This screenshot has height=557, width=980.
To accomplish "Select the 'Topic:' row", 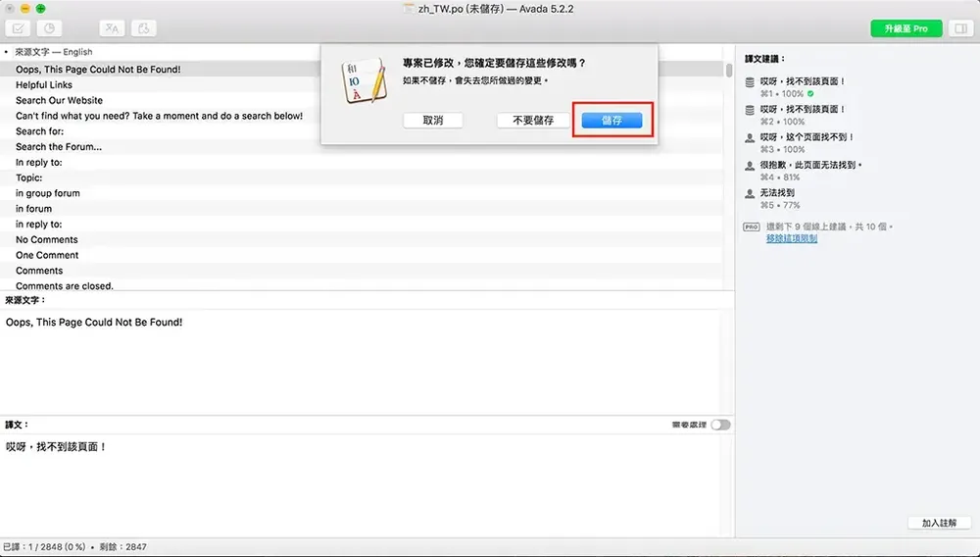I will [362, 177].
